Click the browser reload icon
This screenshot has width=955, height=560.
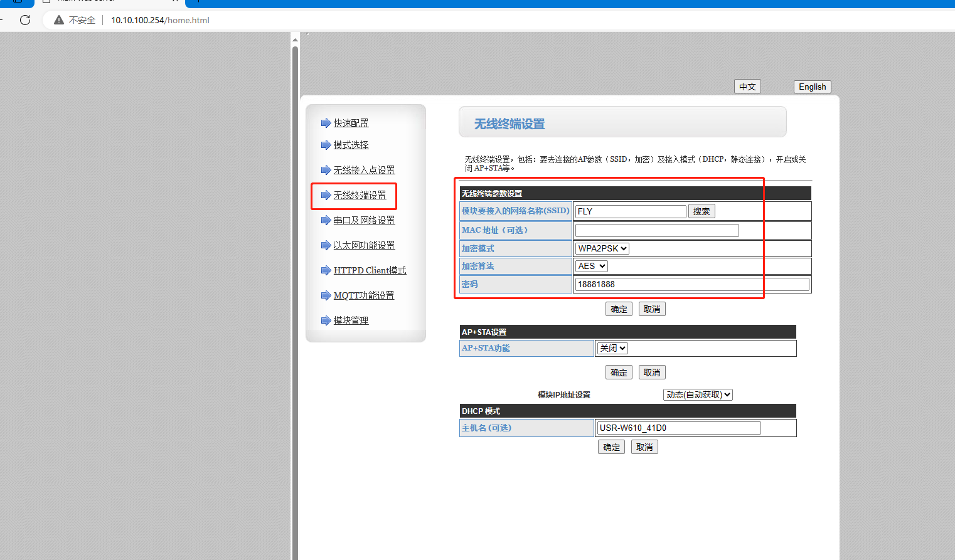[x=25, y=20]
